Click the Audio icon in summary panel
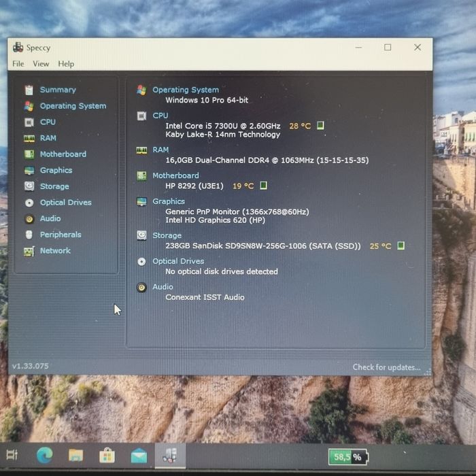Viewport: 476px width, 476px height. 141,287
